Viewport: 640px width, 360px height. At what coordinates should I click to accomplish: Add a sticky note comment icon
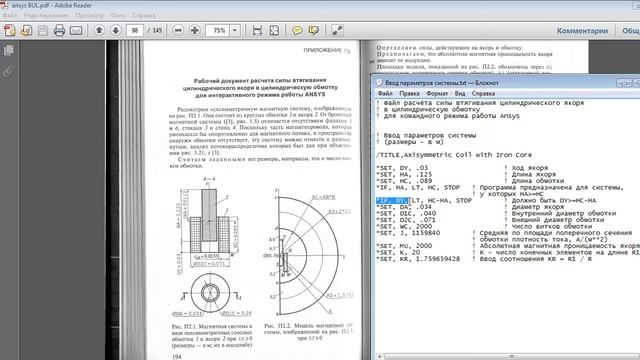pos(298,31)
